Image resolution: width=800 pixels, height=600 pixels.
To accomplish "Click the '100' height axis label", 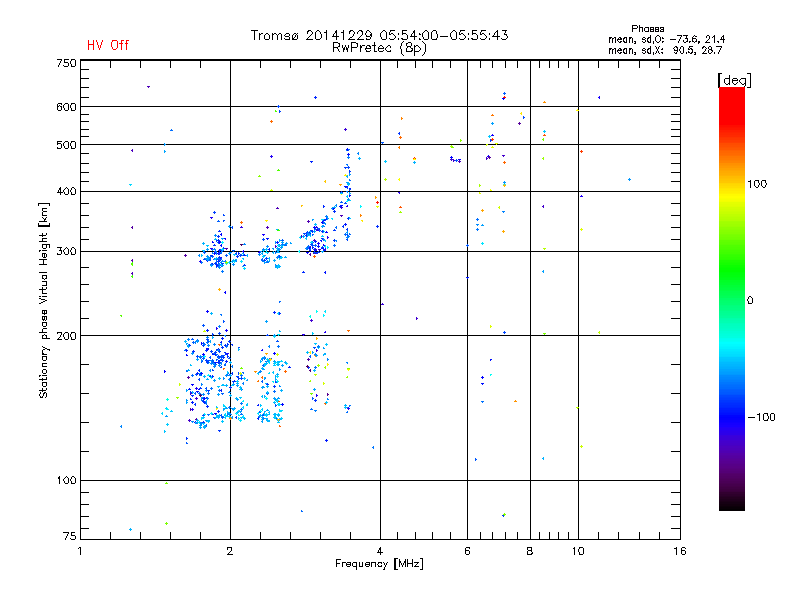I will [x=67, y=480].
